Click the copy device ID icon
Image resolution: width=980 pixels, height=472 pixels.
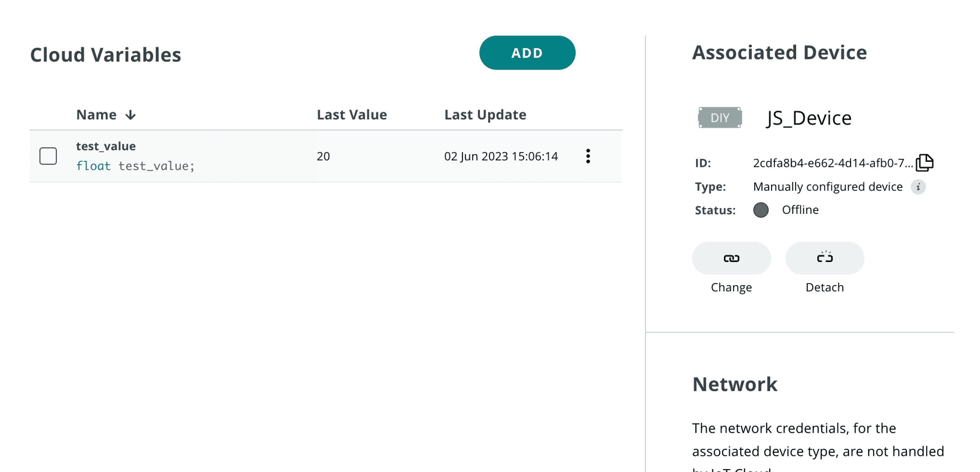[924, 163]
